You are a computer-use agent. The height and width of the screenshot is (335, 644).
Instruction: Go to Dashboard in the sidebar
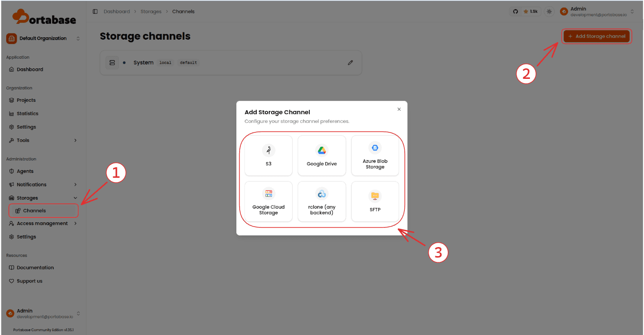tap(43, 69)
